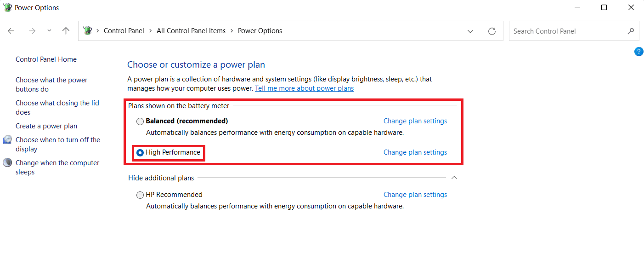Click the Forward navigation arrow
The height and width of the screenshot is (254, 644).
point(32,31)
